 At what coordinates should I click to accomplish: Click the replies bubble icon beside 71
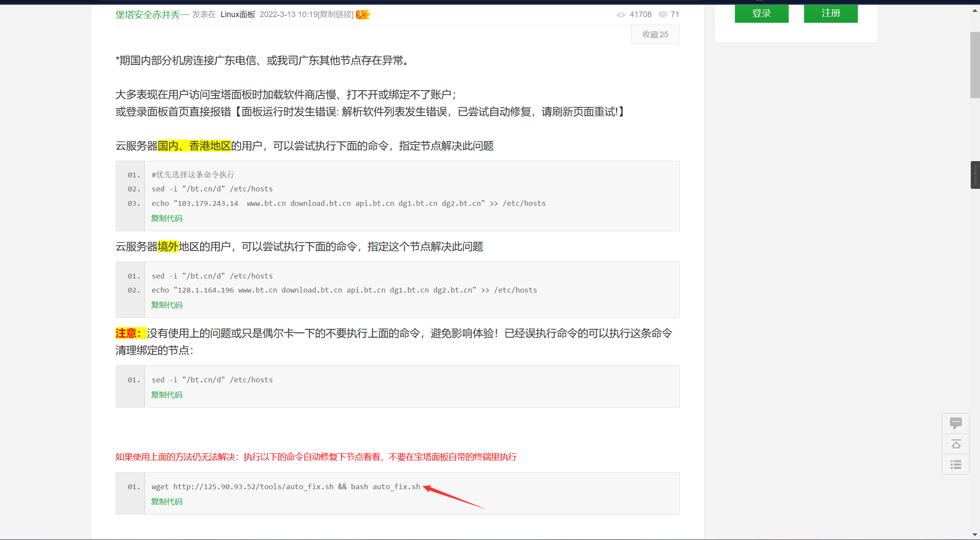click(x=663, y=15)
